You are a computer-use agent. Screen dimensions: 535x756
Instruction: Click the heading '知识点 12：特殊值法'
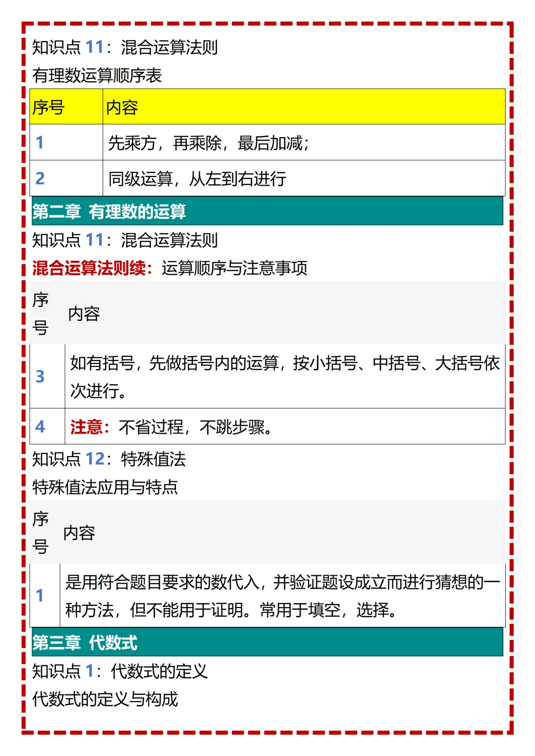(x=109, y=459)
